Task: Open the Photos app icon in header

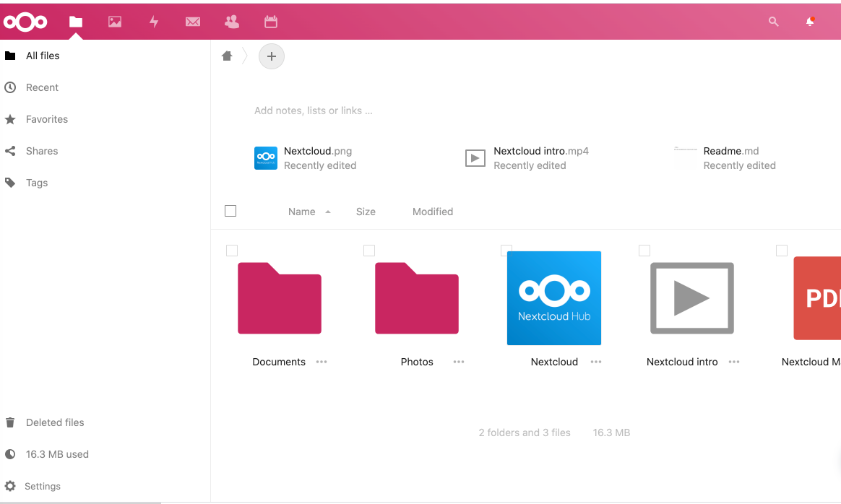Action: click(x=115, y=22)
